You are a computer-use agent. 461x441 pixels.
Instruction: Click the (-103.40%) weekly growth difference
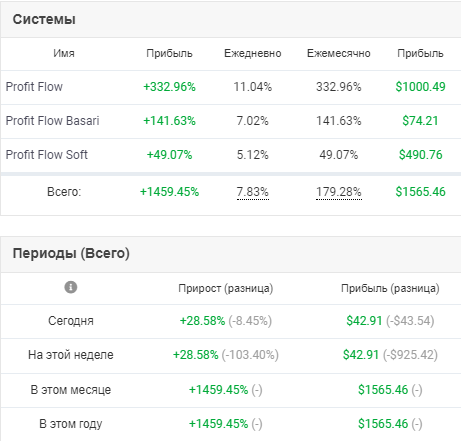point(250,355)
